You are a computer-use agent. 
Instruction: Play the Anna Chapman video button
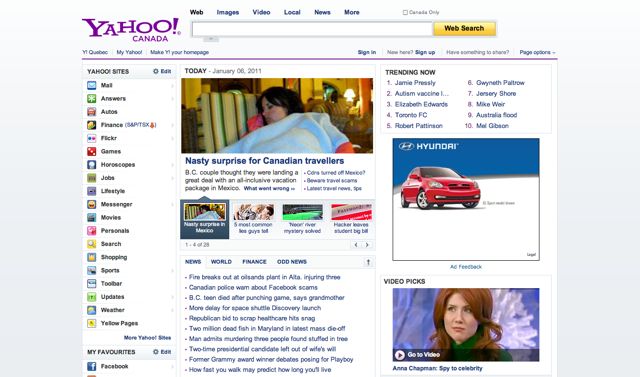[x=400, y=355]
